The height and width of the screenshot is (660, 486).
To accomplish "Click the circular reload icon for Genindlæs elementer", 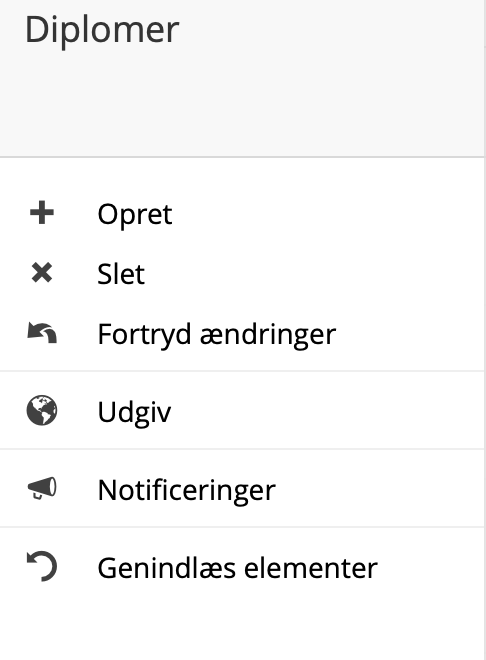I will (42, 566).
